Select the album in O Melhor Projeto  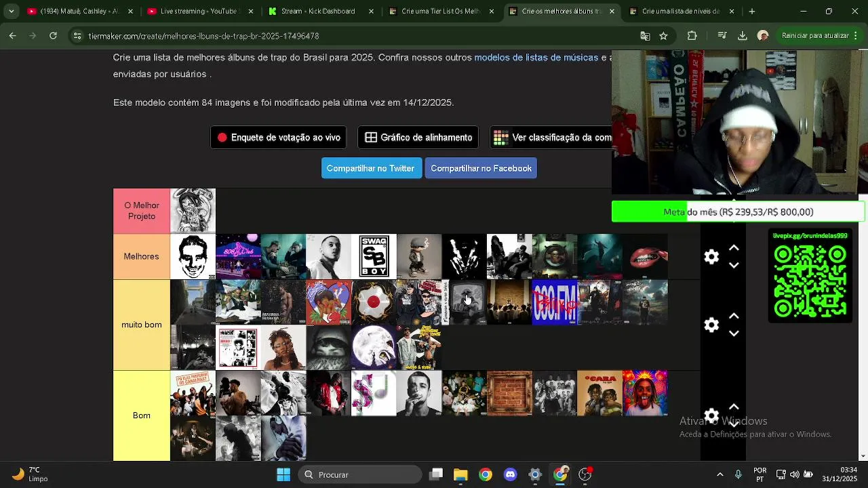pyautogui.click(x=193, y=211)
